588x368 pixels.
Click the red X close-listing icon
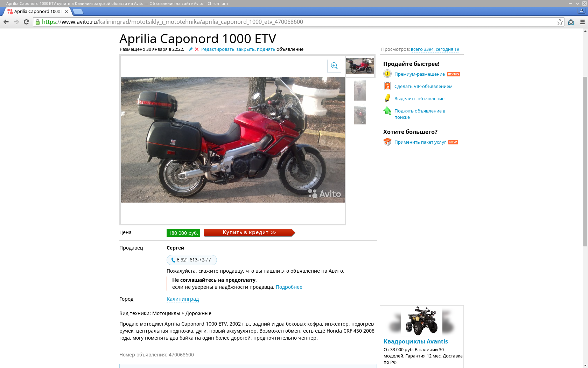coord(197,49)
